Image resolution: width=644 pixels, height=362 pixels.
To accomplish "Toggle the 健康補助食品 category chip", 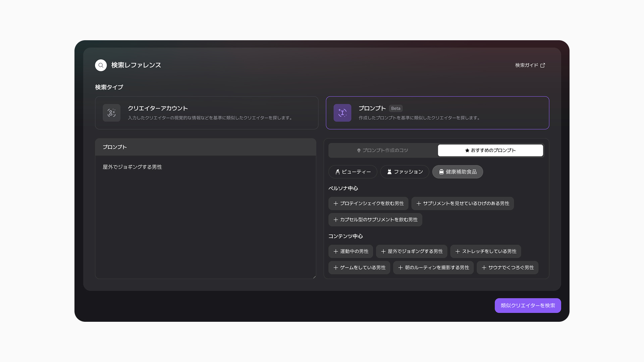I will point(457,172).
